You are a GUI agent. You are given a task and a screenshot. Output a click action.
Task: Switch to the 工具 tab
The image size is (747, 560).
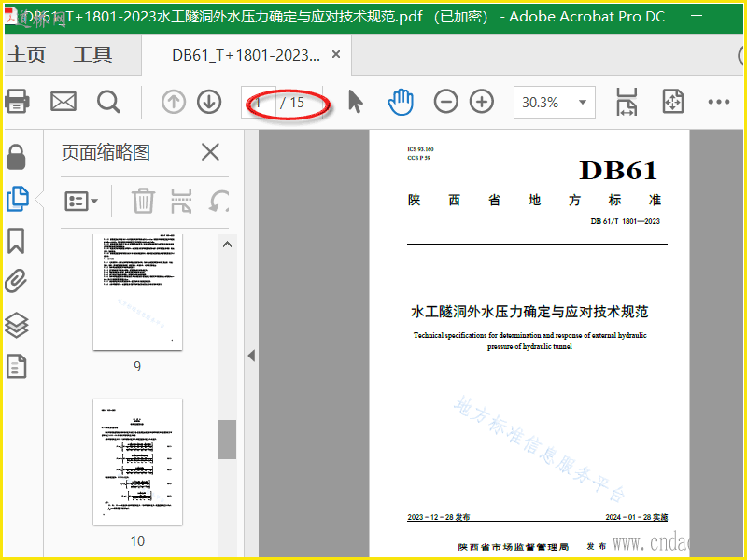(92, 54)
